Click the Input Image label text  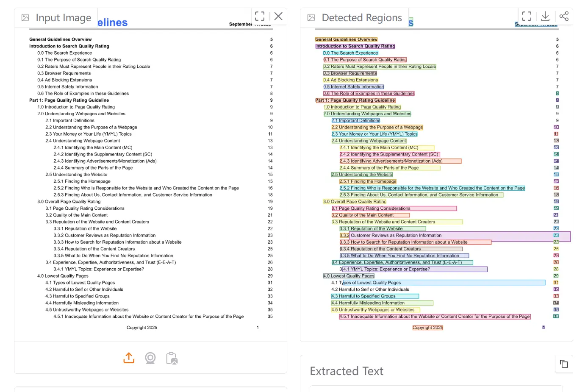(64, 18)
